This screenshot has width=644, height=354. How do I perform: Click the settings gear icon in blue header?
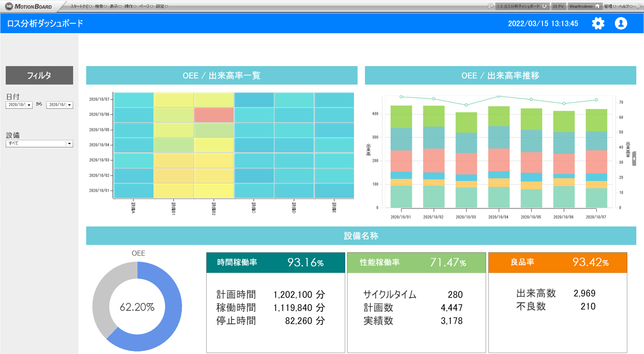point(598,23)
